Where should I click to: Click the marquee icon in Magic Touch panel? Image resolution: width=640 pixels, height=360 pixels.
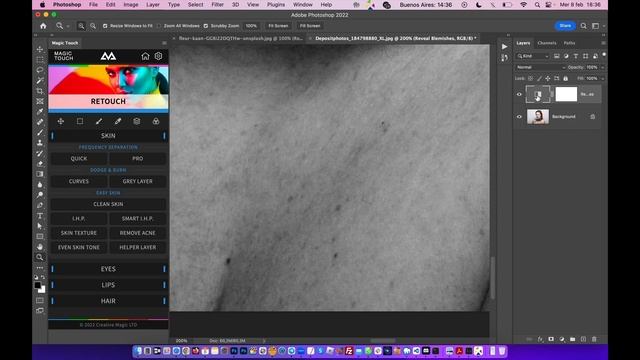(80, 121)
